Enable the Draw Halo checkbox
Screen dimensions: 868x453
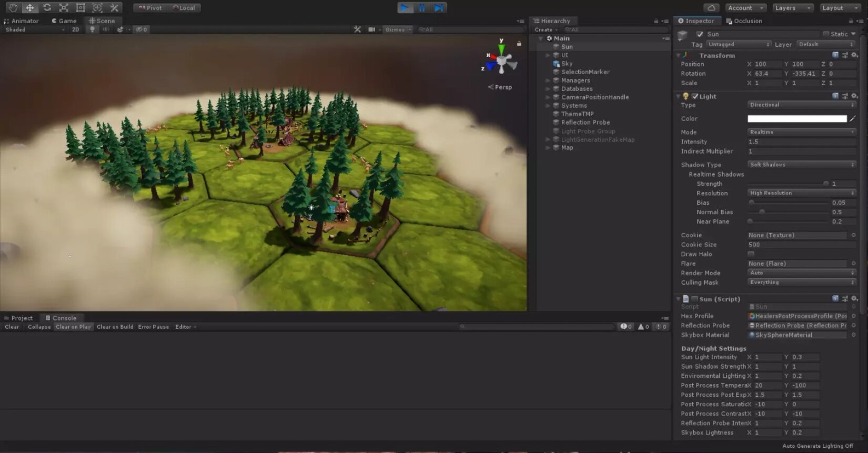pos(751,254)
